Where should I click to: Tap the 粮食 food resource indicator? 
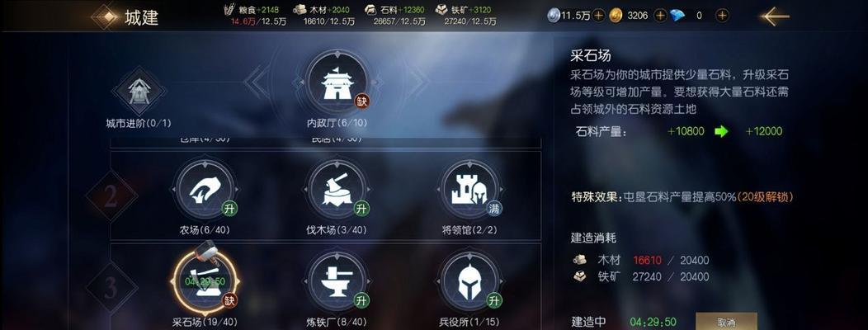tap(255, 16)
